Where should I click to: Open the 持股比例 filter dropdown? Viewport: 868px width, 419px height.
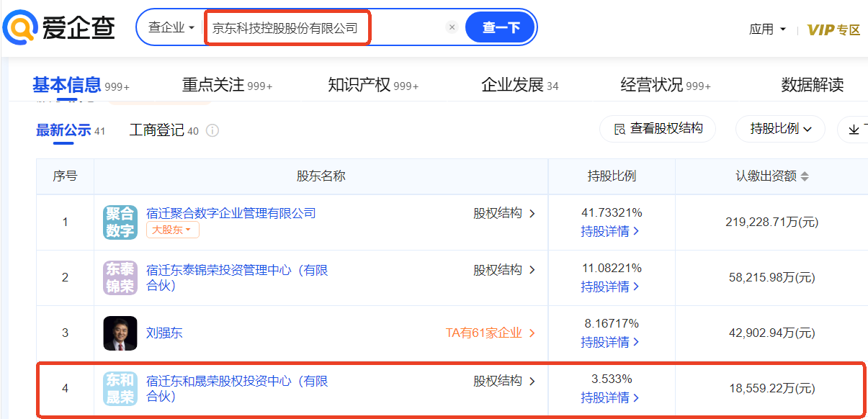[x=781, y=129]
